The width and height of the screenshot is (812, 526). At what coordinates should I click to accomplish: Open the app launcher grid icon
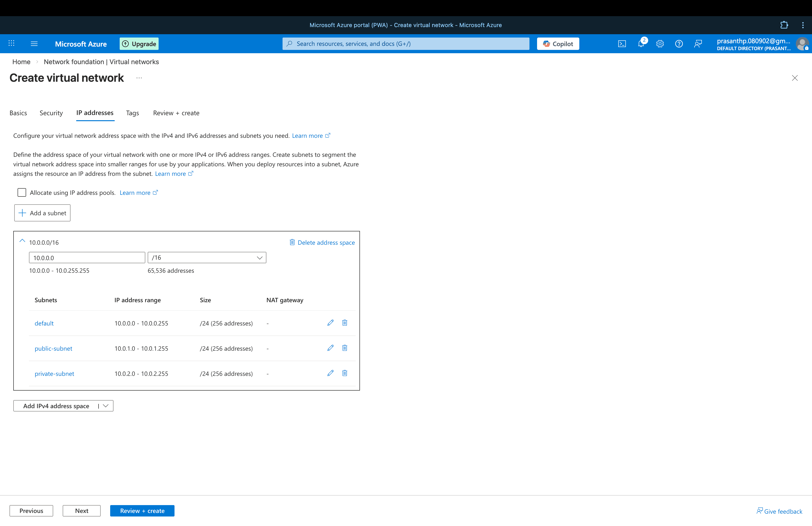coord(11,44)
